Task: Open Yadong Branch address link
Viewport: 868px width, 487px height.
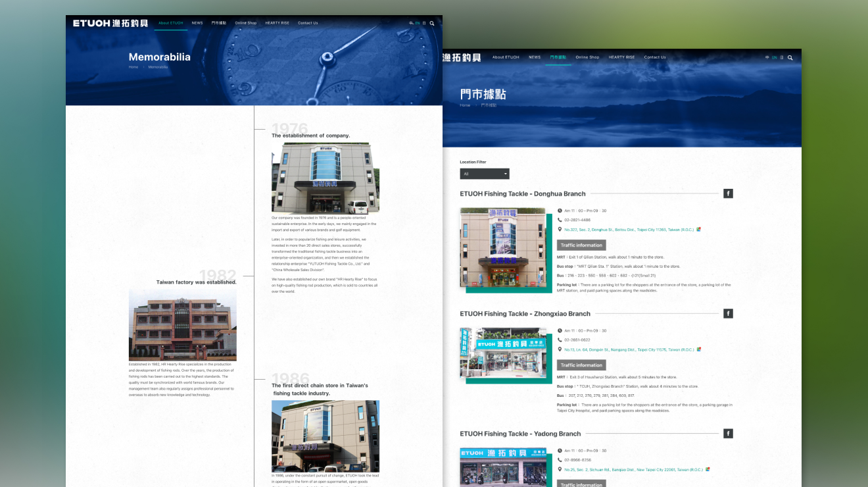Action: point(633,469)
